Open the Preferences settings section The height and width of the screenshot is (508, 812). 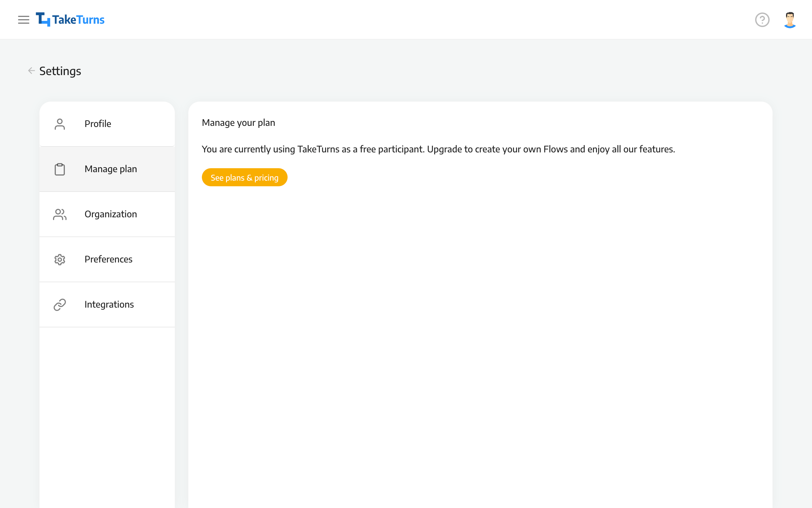[x=107, y=259]
